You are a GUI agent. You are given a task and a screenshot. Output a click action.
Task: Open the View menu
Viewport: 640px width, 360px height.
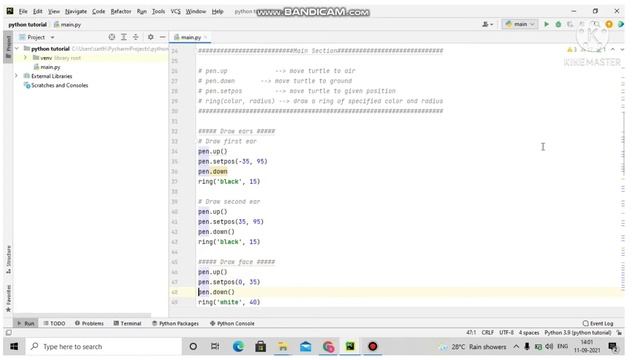coord(53,11)
